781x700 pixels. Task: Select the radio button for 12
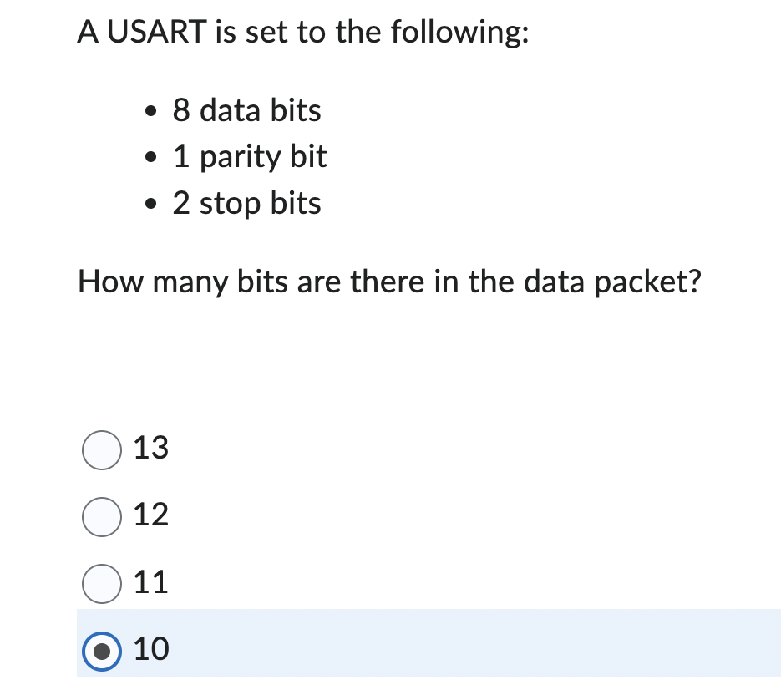pyautogui.click(x=101, y=516)
